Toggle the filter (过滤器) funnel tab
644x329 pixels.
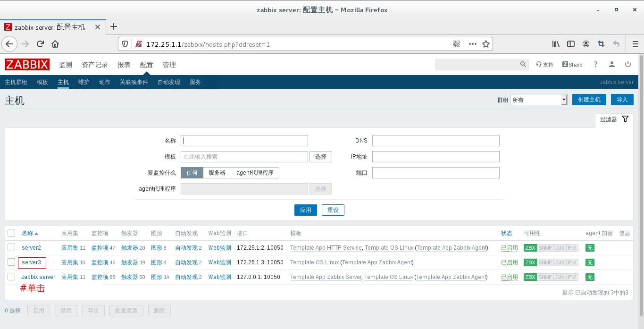pyautogui.click(x=614, y=119)
